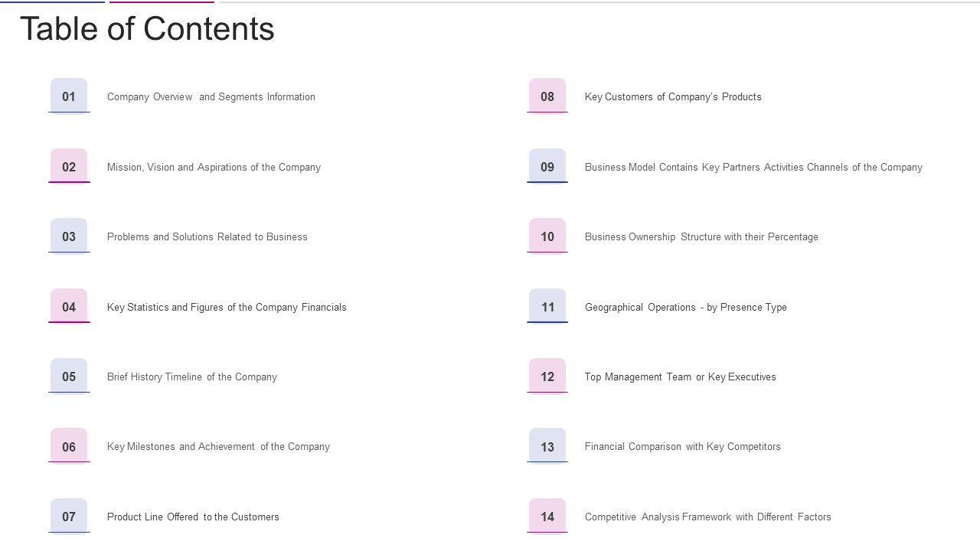Select Financial Comparison with Key Competitors

tap(683, 447)
